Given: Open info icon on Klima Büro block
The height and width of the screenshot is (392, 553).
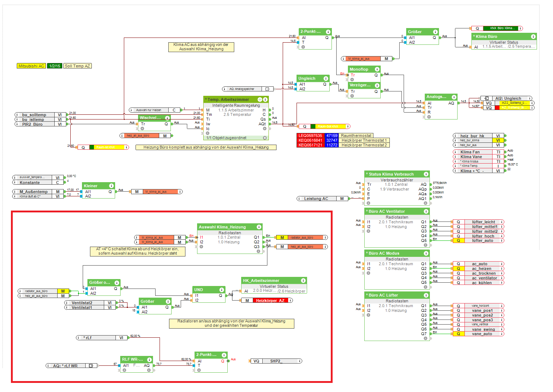Looking at the screenshot, I should (533, 36).
